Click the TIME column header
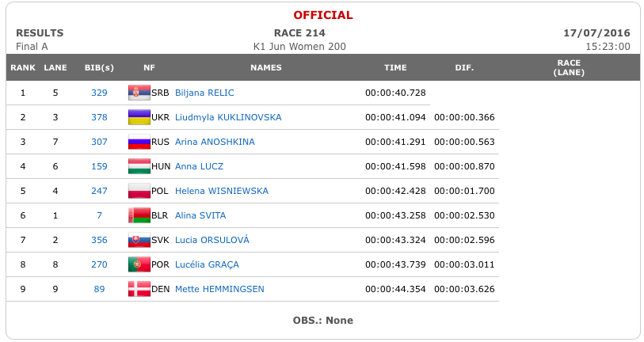 395,68
